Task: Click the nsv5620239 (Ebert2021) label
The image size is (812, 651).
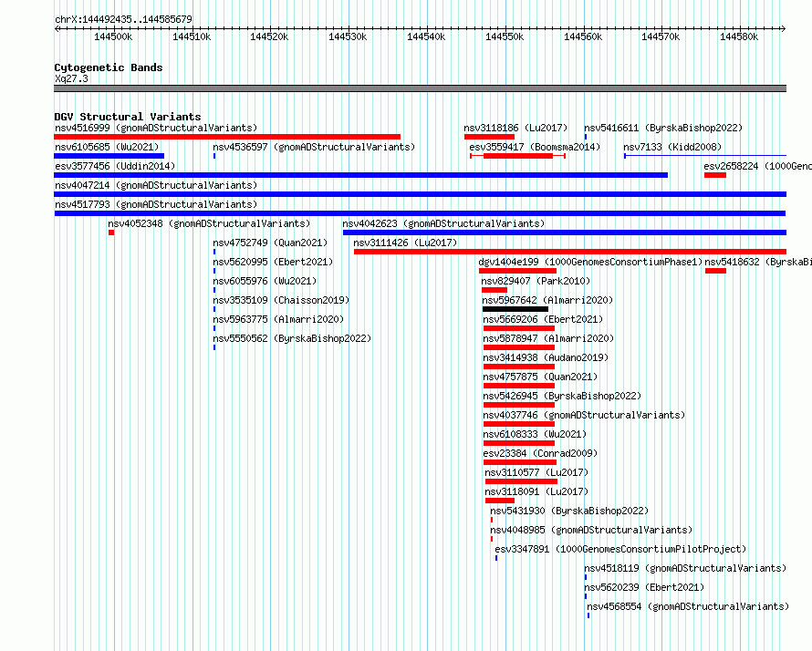Action: (645, 587)
